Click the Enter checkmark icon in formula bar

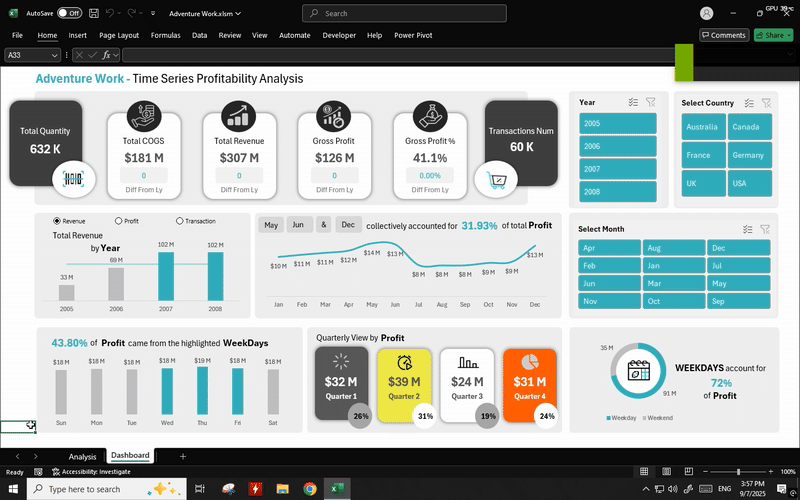click(x=92, y=55)
